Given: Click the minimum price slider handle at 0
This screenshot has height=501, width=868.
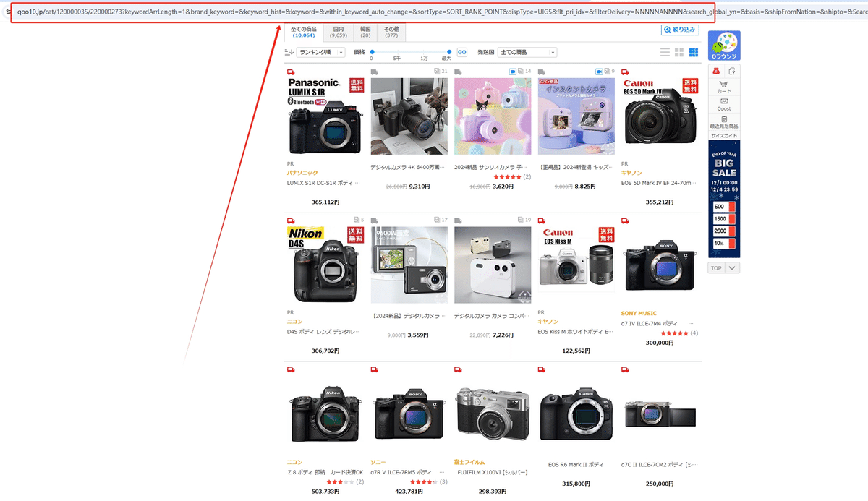Looking at the screenshot, I should point(372,52).
